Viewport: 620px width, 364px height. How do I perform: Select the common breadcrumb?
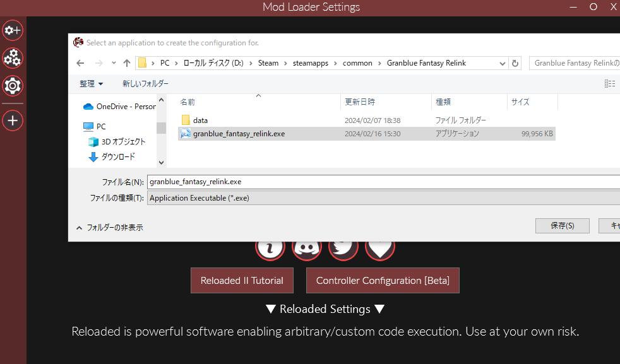click(x=357, y=63)
